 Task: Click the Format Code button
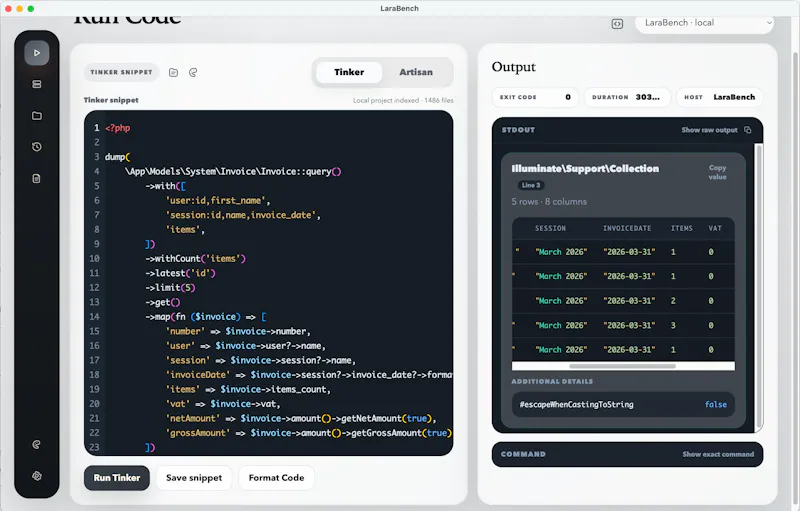(x=277, y=478)
